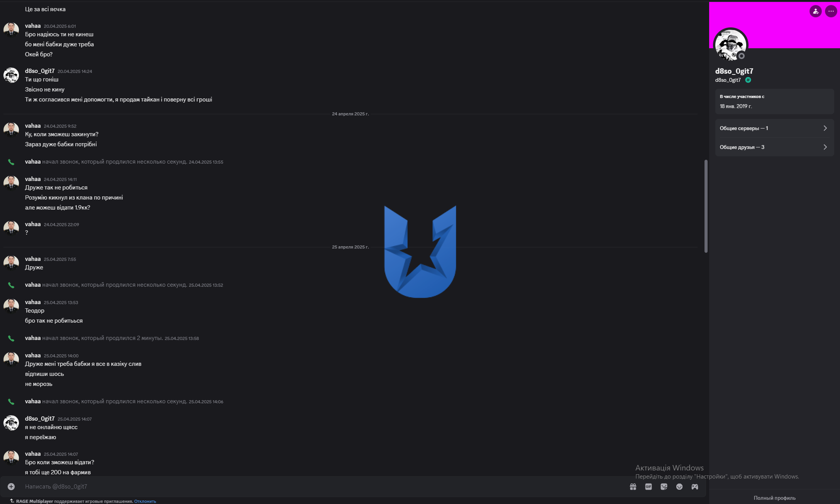Click the offline status indicator on profile avatar

[741, 56]
